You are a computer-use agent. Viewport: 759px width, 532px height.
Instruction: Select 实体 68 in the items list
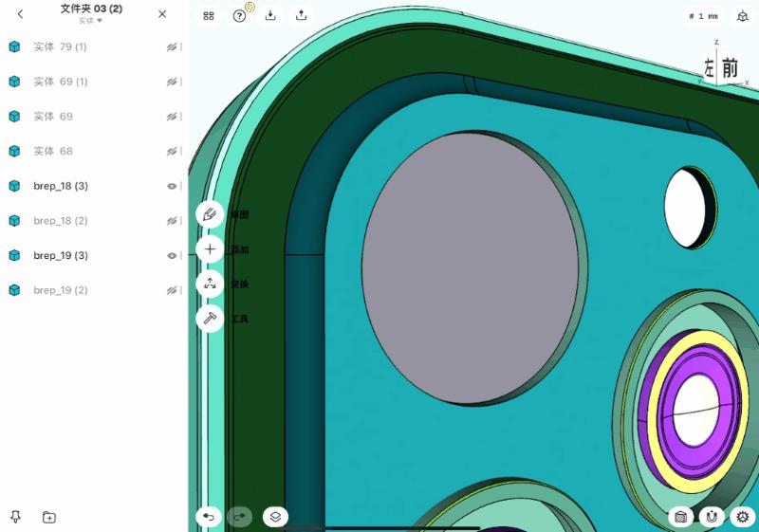(53, 151)
